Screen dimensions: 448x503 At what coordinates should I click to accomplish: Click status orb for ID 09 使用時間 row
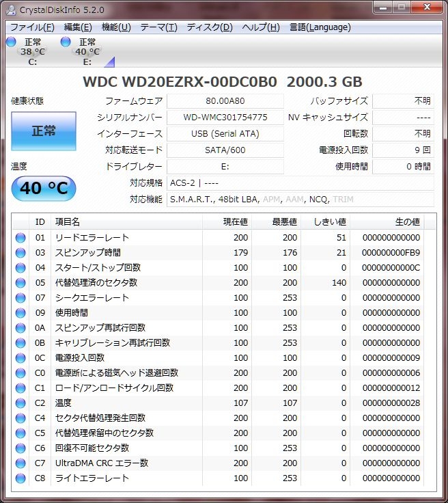point(20,313)
